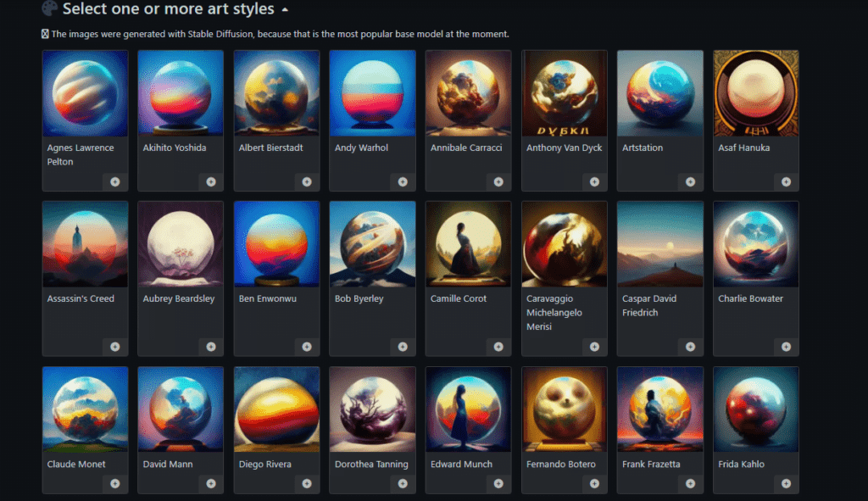The height and width of the screenshot is (501, 868).
Task: Click the plus icon under Camille Corot
Action: click(498, 347)
